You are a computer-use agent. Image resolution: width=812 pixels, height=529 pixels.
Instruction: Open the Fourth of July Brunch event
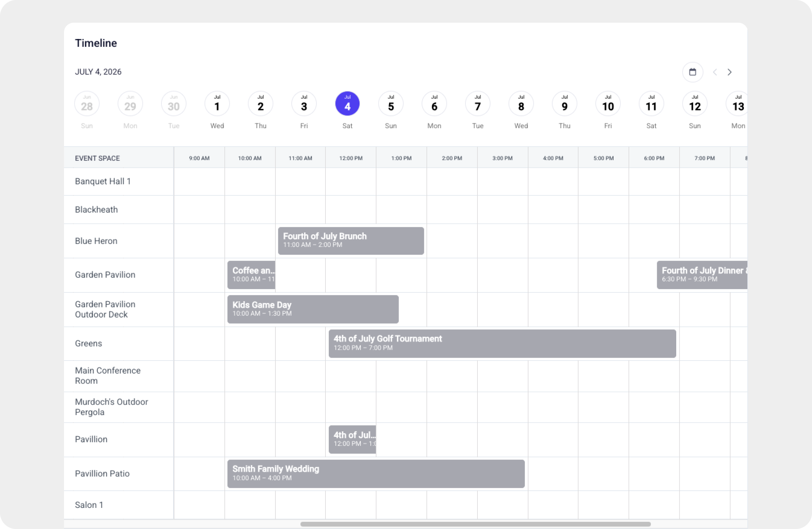(351, 240)
